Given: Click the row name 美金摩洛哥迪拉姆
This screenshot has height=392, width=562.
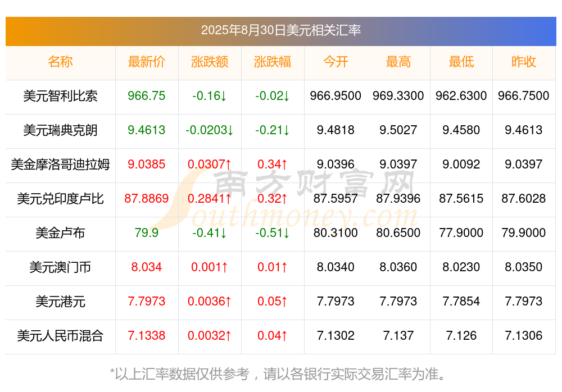Looking at the screenshot, I should (x=60, y=165).
